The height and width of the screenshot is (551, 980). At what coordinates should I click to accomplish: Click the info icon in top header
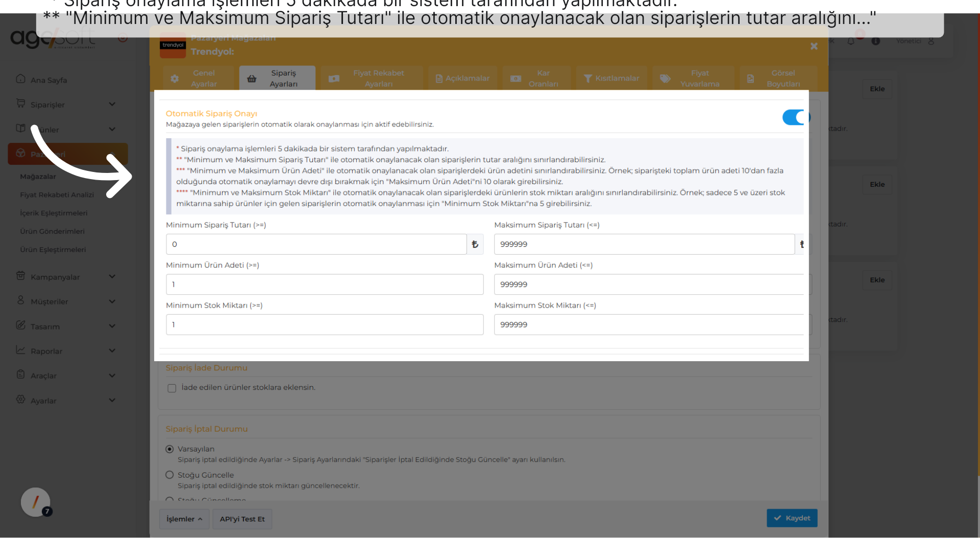click(876, 41)
